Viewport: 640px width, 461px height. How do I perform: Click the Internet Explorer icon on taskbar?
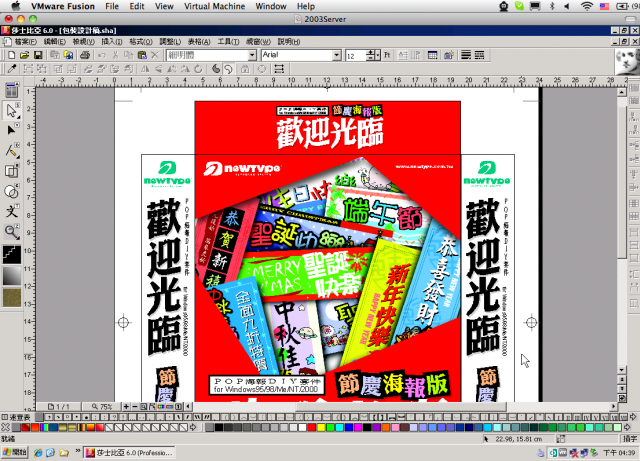pyautogui.click(x=38, y=452)
